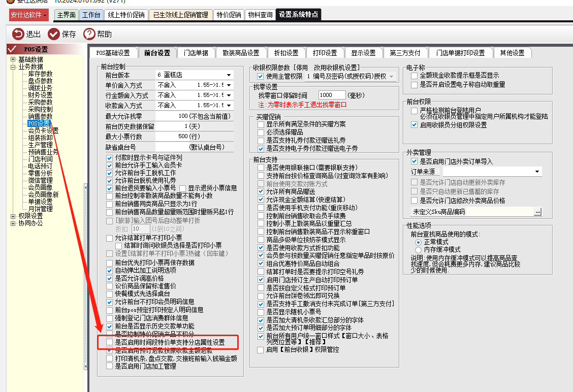Select 财务设置 in tree
The image size is (573, 392).
click(40, 95)
